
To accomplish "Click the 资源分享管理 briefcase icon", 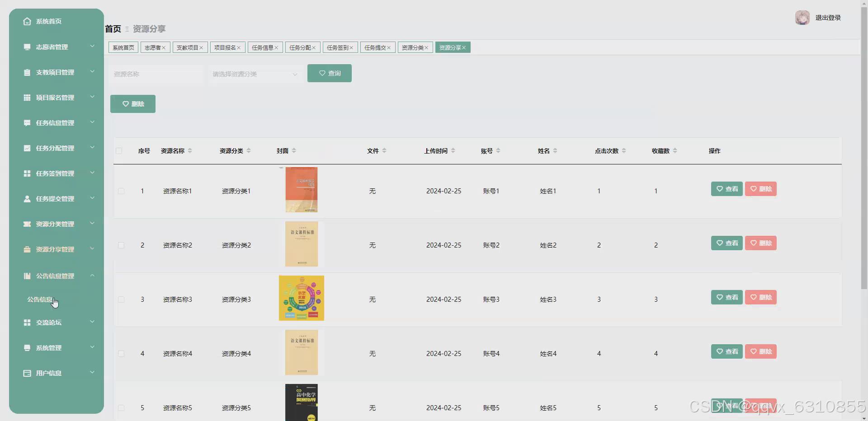I will click(27, 249).
